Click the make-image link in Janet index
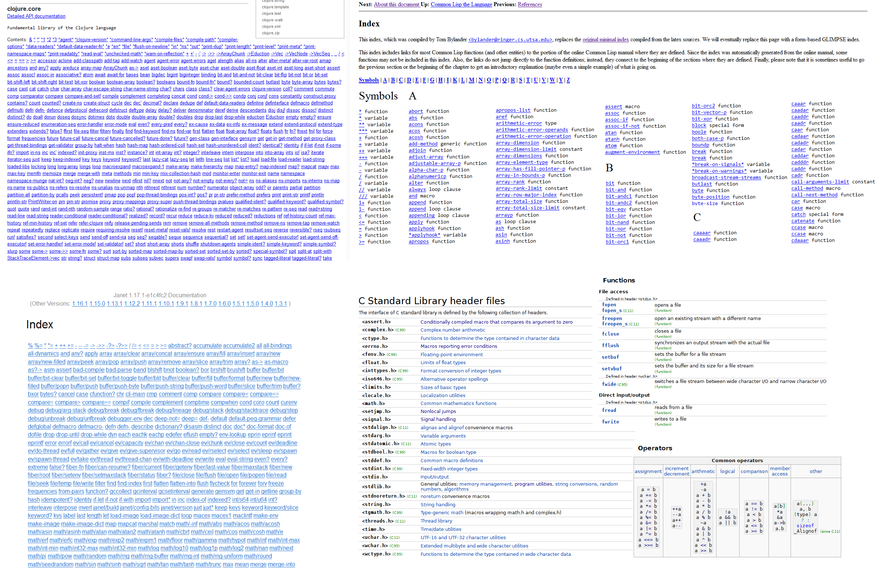 [43, 524]
